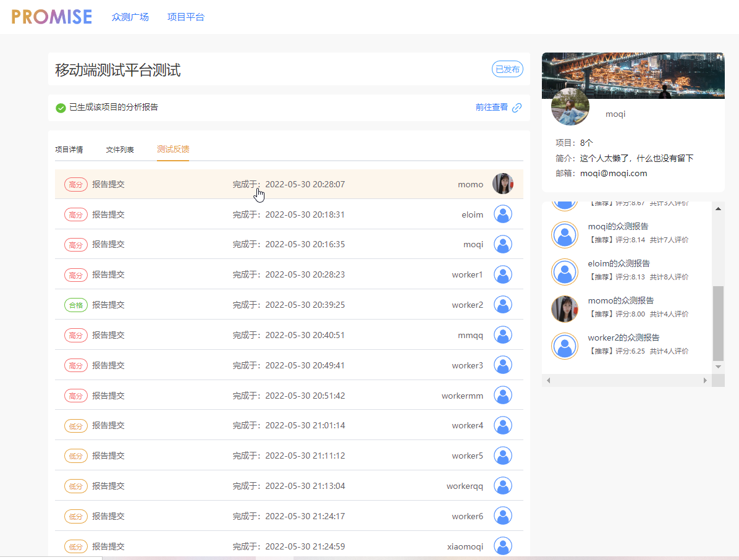Select the 测试反馈 tab
The height and width of the screenshot is (560, 739).
pyautogui.click(x=173, y=149)
